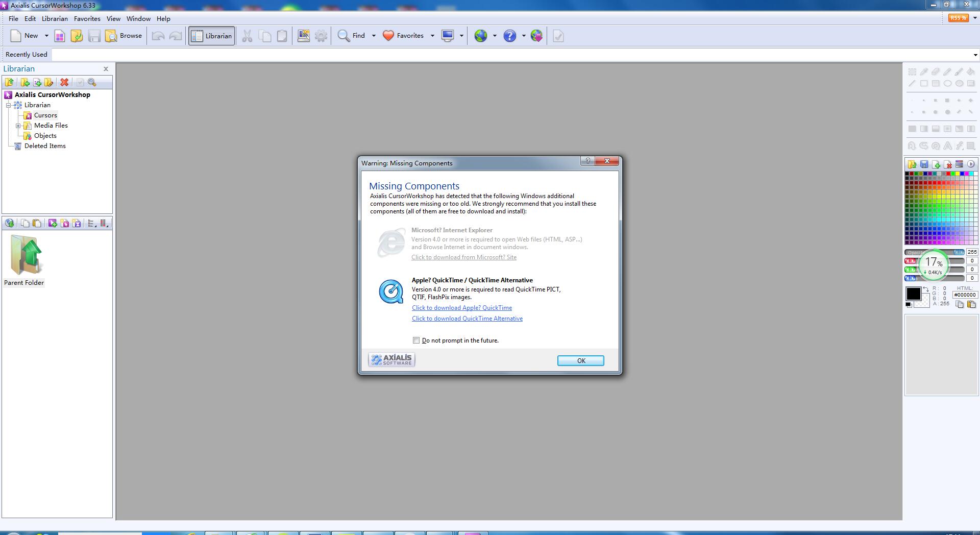Viewport: 980px width, 535px height.
Task: Click the new folder icon in Librarian toolbar
Action: click(x=25, y=82)
